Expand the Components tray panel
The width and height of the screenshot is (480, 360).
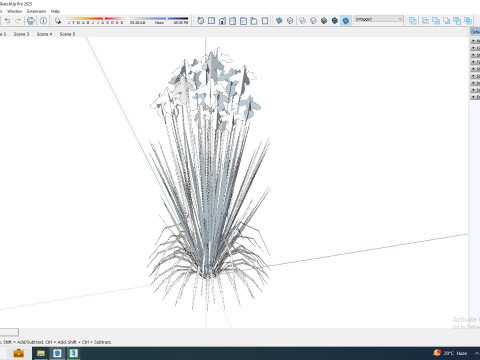coord(475,48)
